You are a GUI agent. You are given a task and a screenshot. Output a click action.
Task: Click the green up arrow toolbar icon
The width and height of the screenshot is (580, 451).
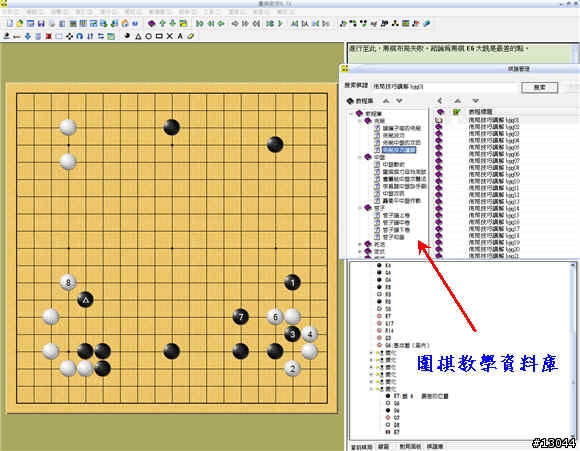point(162,24)
